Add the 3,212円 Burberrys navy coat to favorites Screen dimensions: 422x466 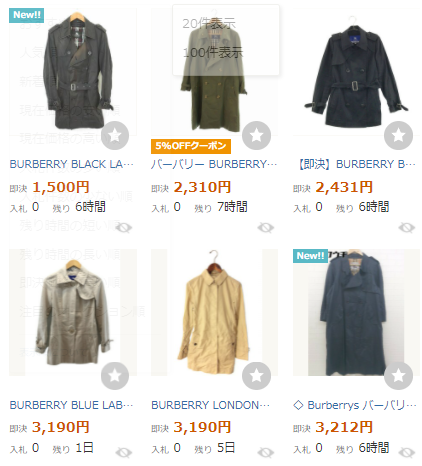coord(398,376)
